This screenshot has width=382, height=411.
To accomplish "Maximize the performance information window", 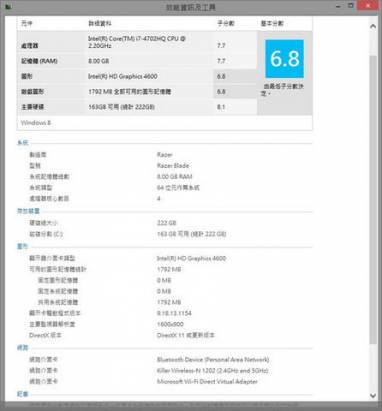I will point(350,6).
